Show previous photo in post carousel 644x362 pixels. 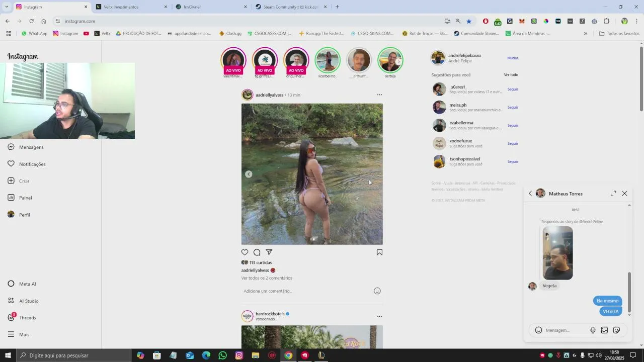(249, 174)
